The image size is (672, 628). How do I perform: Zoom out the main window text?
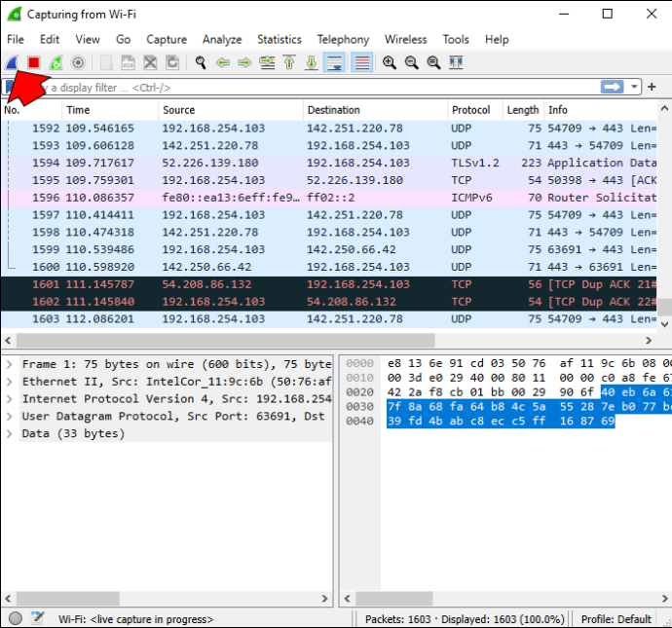pos(411,63)
